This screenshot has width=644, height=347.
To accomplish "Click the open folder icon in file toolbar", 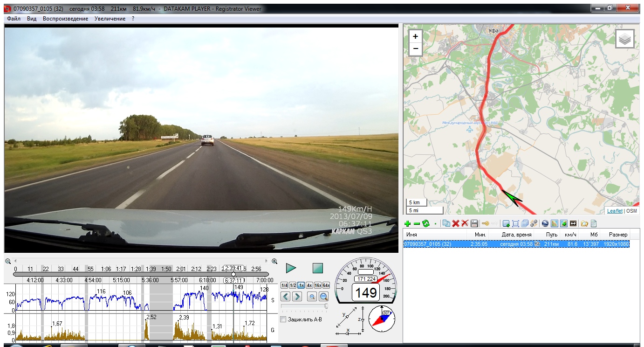I will [584, 224].
